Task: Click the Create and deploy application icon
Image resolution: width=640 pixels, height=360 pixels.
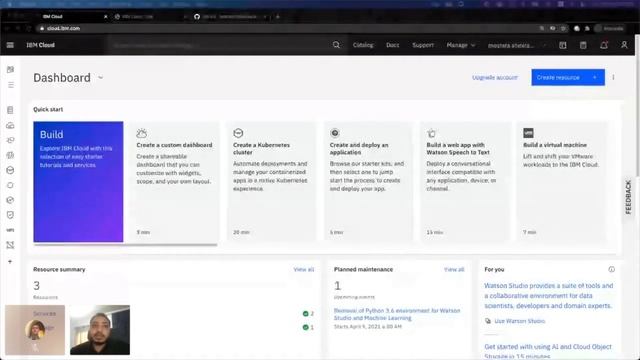Action: point(335,133)
